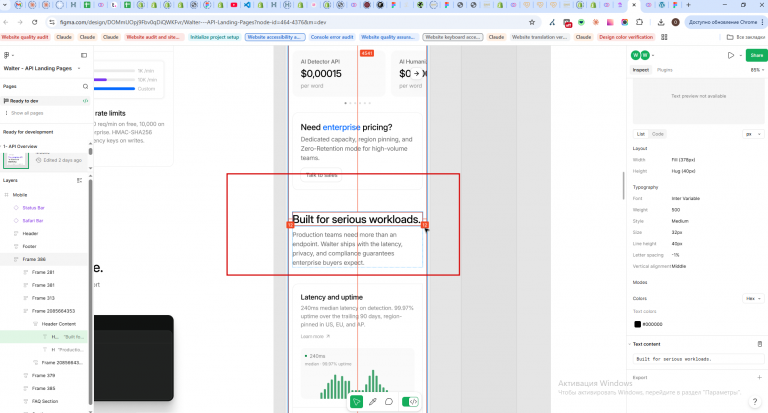
Task: Open Initialize project setup bookmark
Action: tap(215, 37)
